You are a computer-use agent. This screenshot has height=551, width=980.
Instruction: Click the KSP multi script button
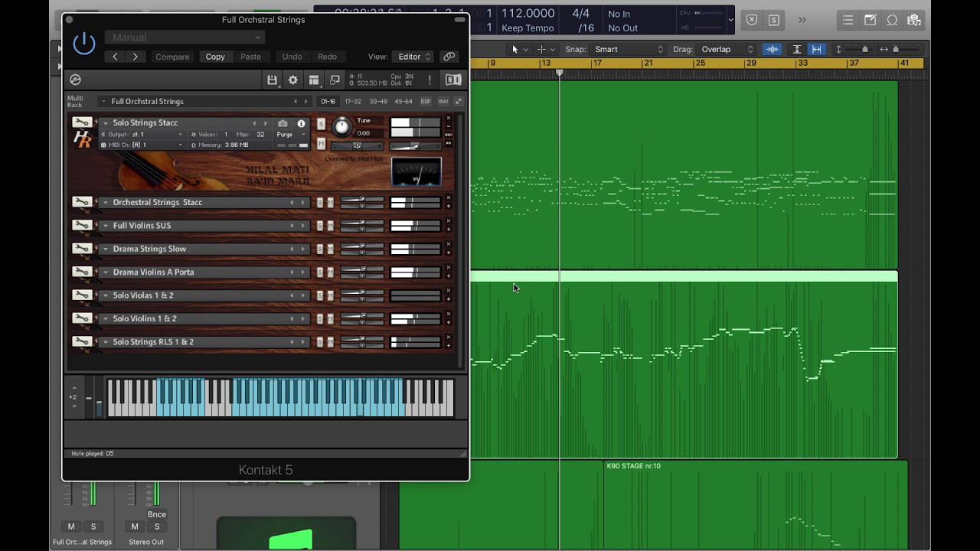(426, 101)
